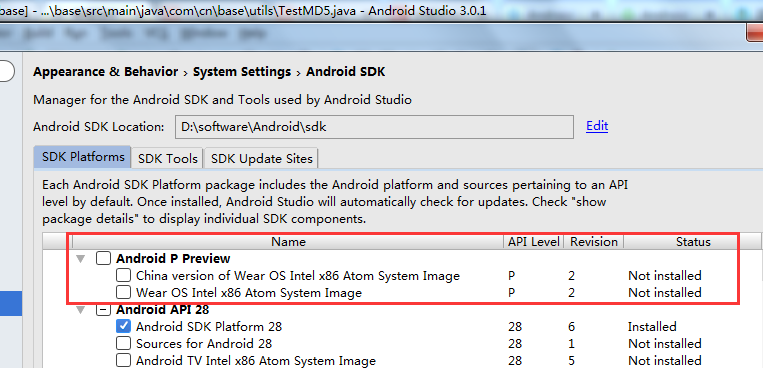
Task: Switch to the SDK Tools tab
Action: 167,159
